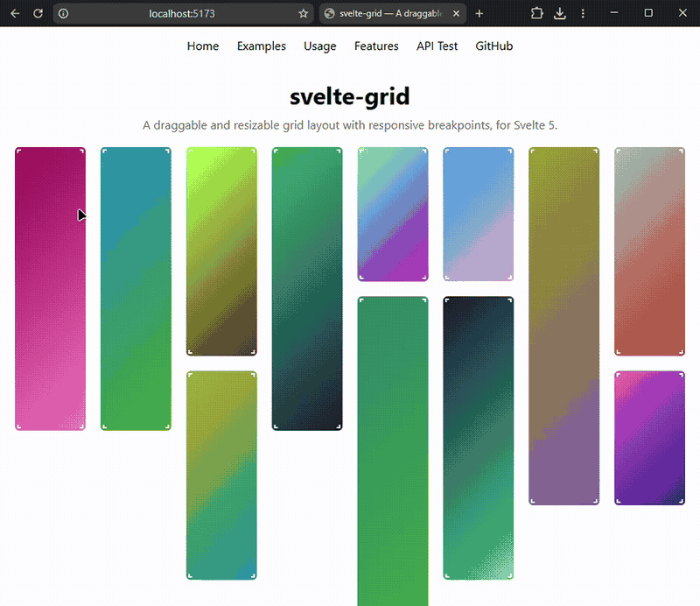The image size is (700, 606).
Task: Open the API Test nav link
Action: (x=437, y=46)
